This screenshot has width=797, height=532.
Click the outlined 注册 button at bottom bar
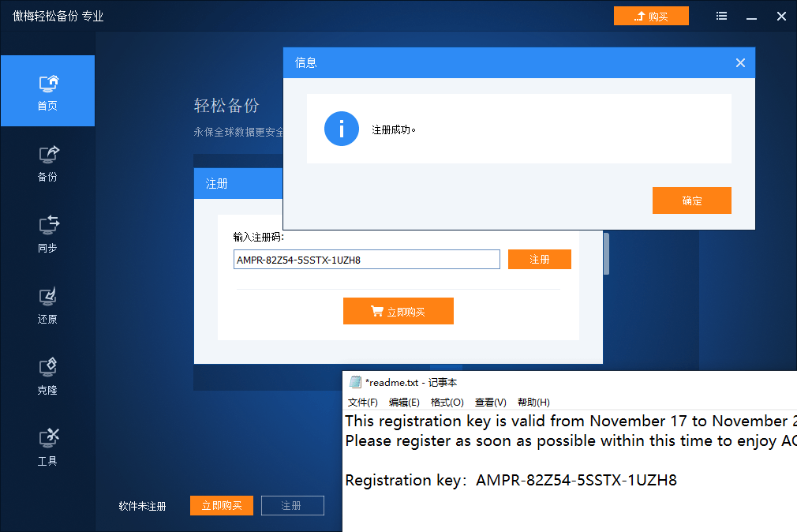[292, 505]
